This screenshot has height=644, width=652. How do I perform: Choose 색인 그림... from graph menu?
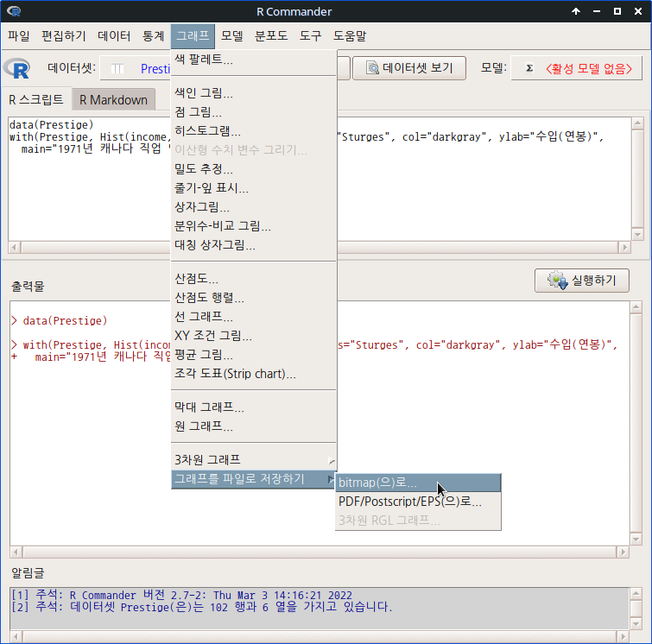coord(253,92)
